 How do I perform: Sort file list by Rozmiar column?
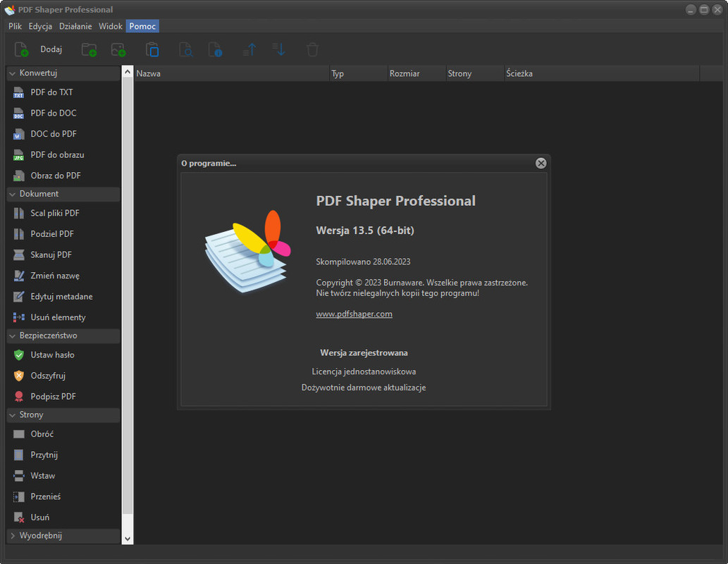(417, 73)
